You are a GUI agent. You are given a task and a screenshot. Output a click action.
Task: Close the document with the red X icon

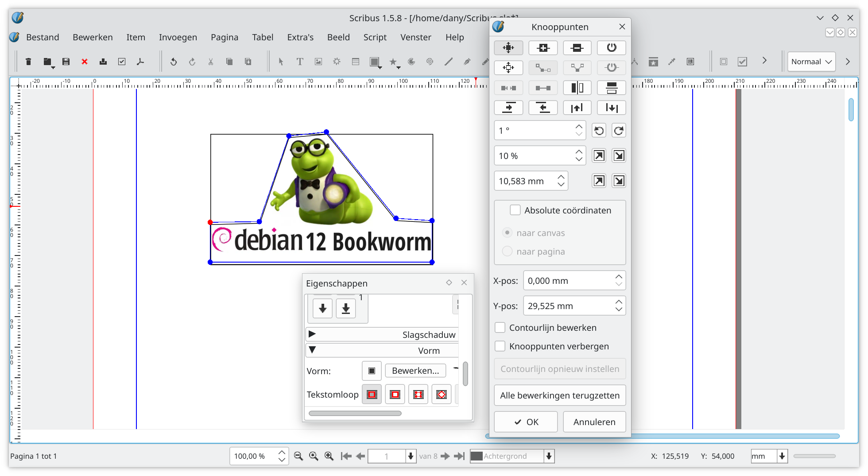click(x=85, y=62)
